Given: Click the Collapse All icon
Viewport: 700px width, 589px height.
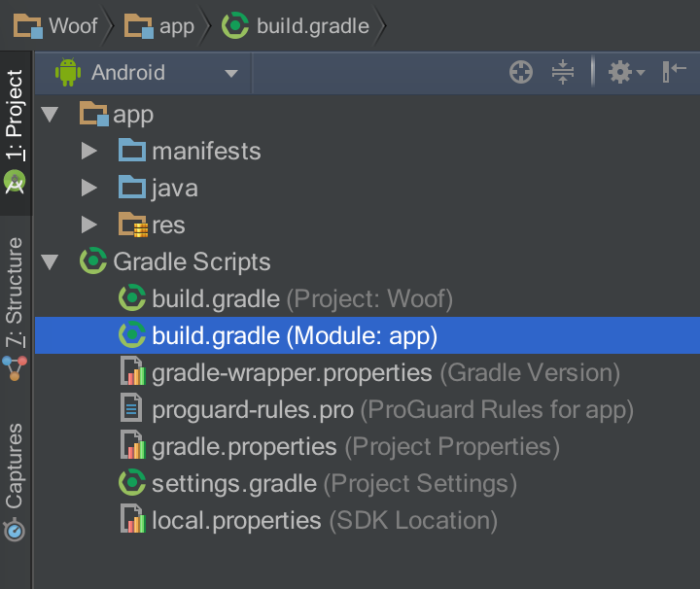Looking at the screenshot, I should click(563, 72).
